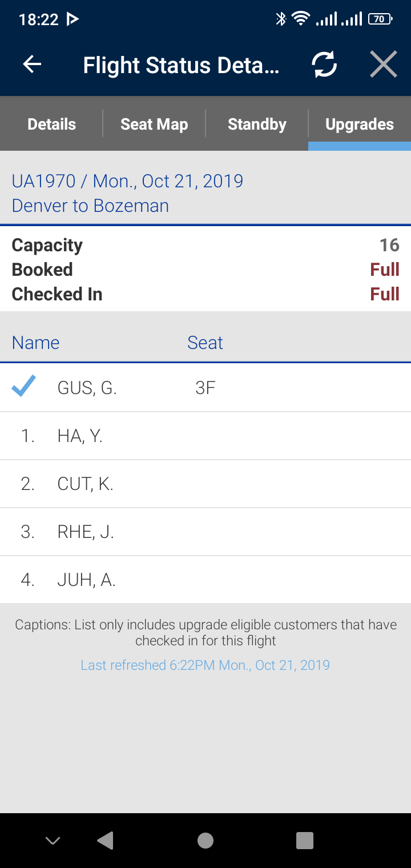Close the Flight Status Details screen
This screenshot has height=868, width=411.
(x=383, y=65)
